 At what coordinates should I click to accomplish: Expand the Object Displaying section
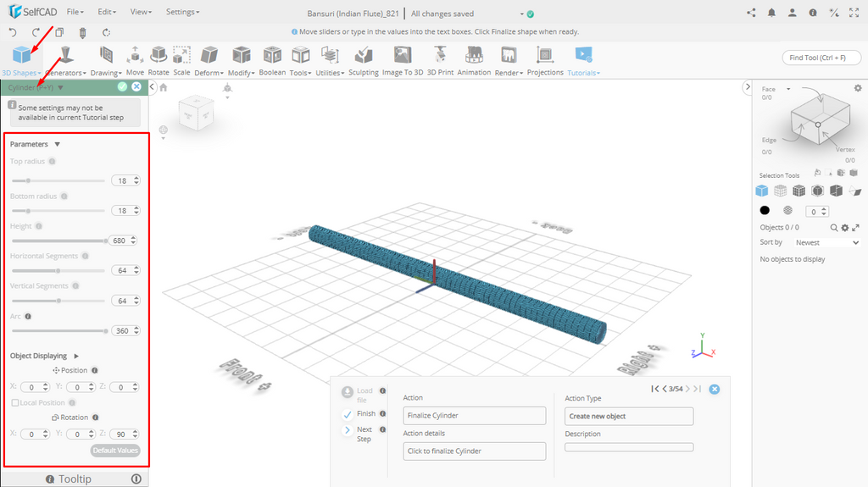pyautogui.click(x=75, y=356)
